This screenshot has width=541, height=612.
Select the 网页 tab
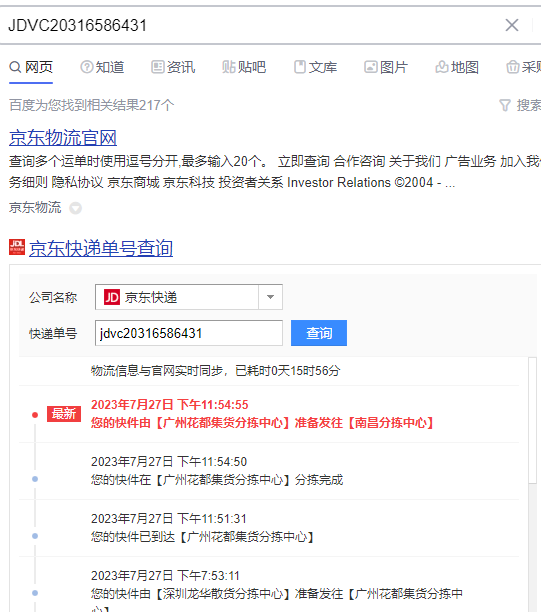click(31, 67)
